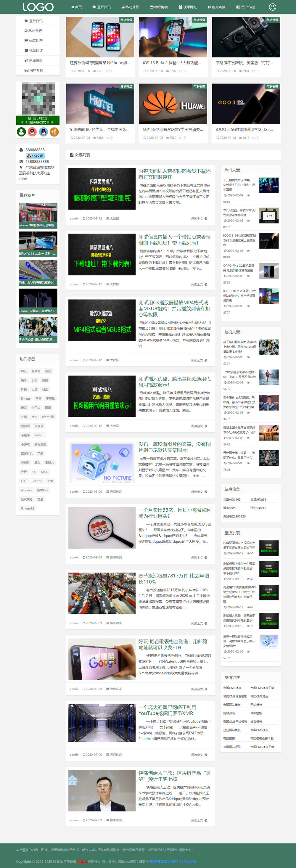Open 物联消费 in top navigation

[159, 7]
